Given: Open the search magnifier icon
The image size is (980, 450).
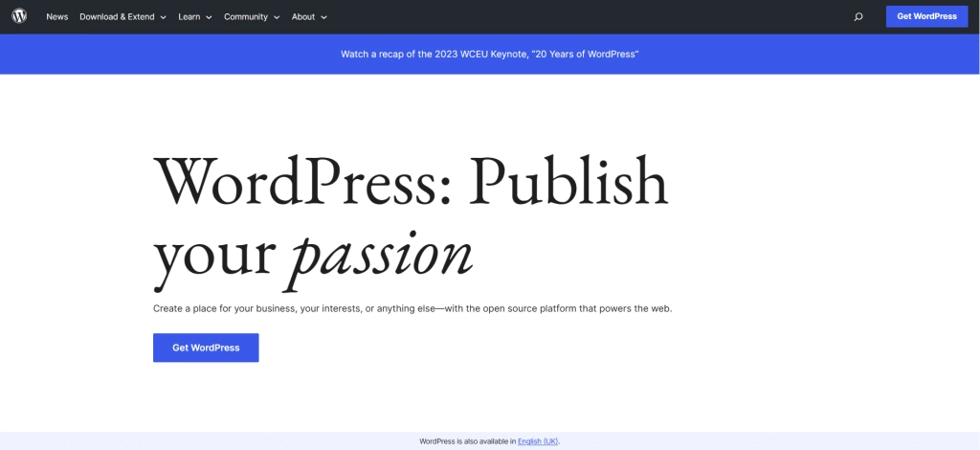Looking at the screenshot, I should [x=858, y=17].
